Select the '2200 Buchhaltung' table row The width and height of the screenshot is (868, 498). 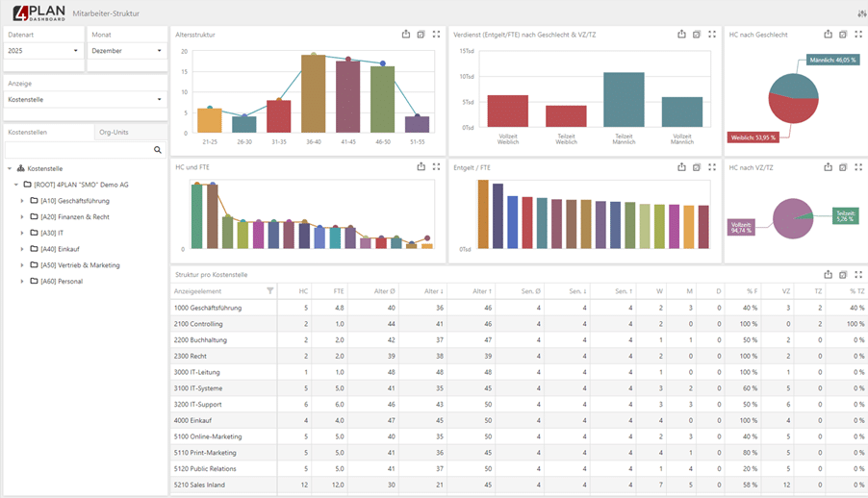(x=519, y=339)
